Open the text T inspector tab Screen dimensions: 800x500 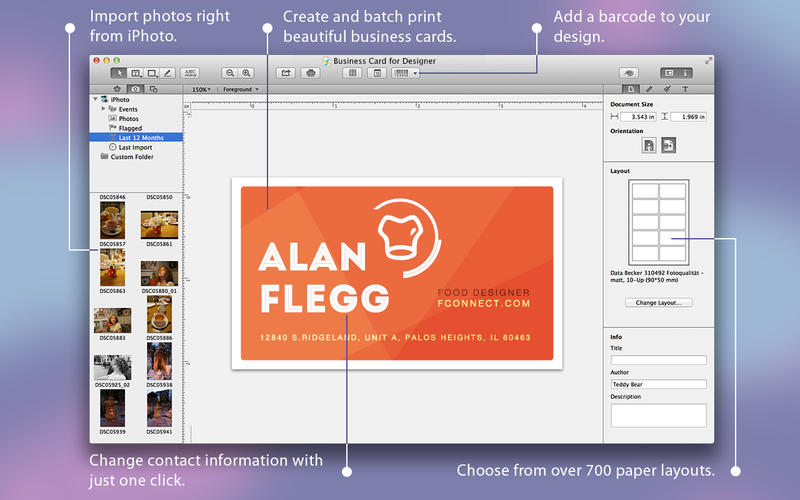[685, 89]
